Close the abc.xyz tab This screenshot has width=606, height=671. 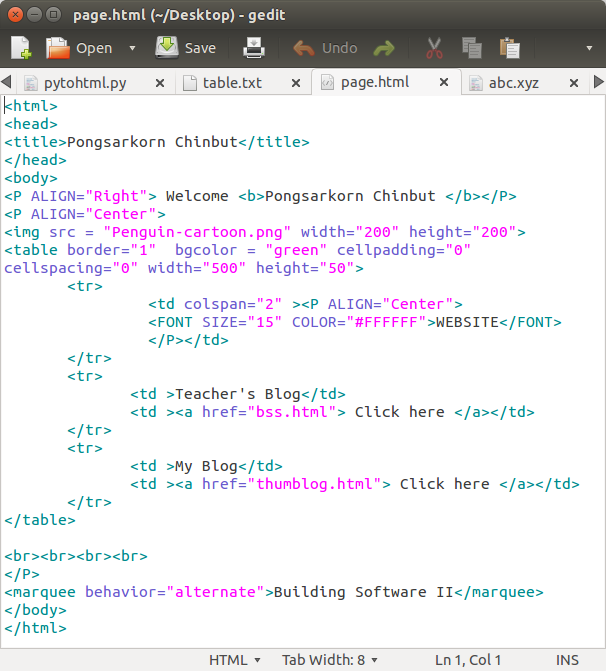tap(574, 83)
